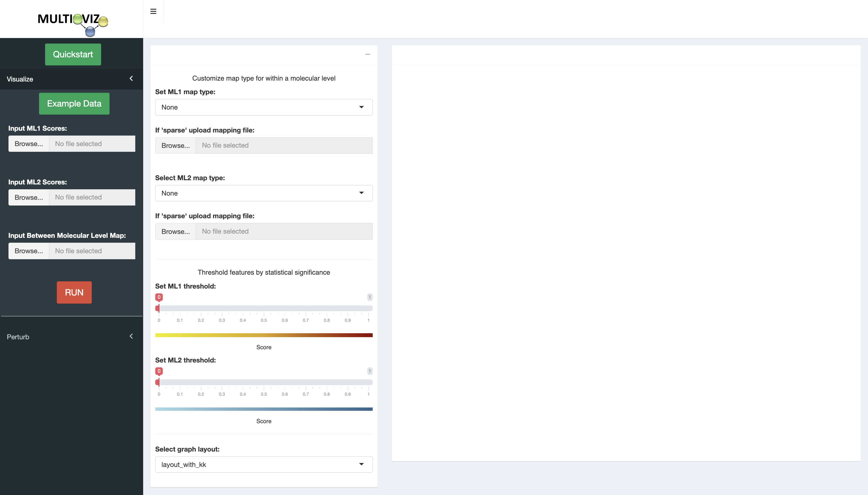
Task: Browse for Input ML2 Scores file
Action: (28, 197)
